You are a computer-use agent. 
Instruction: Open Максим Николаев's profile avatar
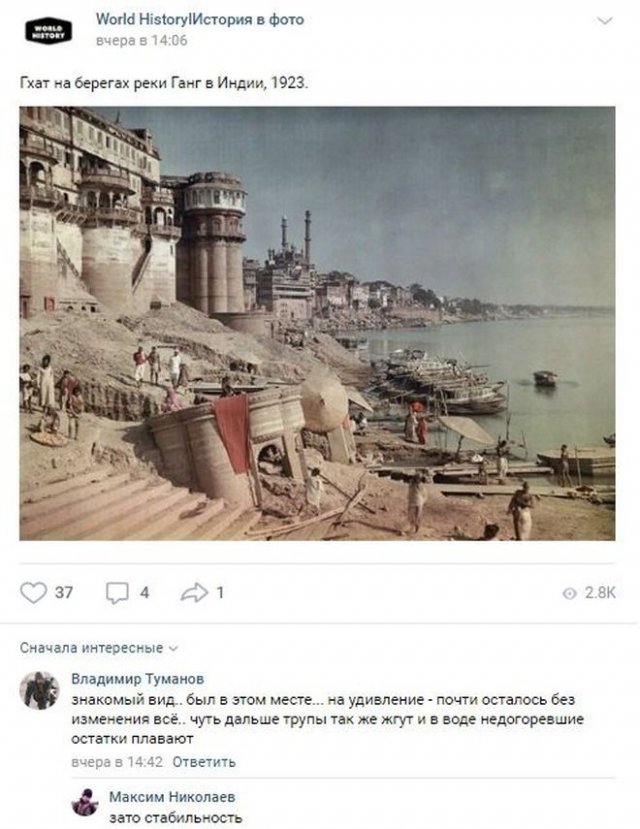point(85,803)
